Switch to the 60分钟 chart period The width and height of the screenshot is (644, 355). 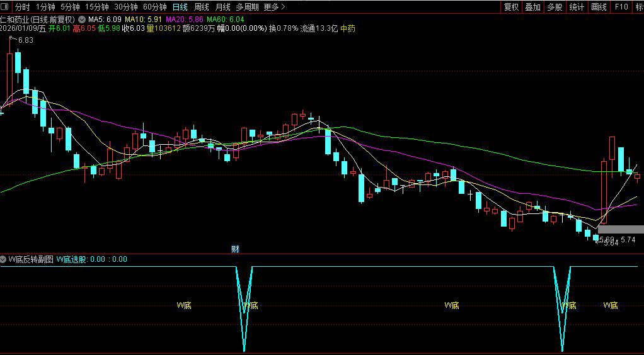coord(155,7)
